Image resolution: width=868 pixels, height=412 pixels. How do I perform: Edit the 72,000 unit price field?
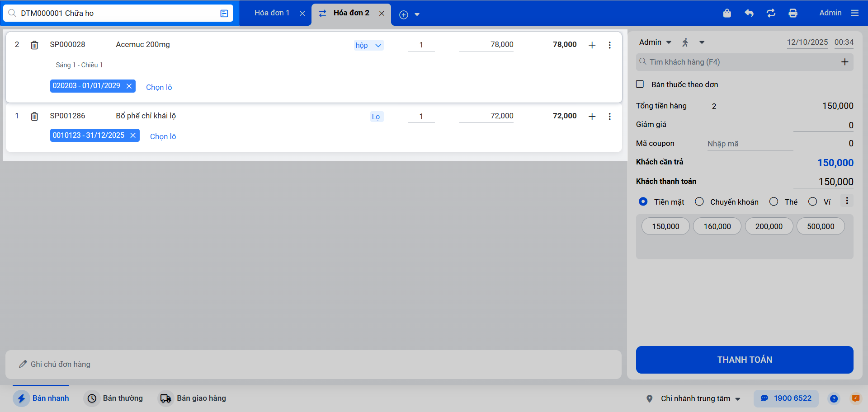486,116
